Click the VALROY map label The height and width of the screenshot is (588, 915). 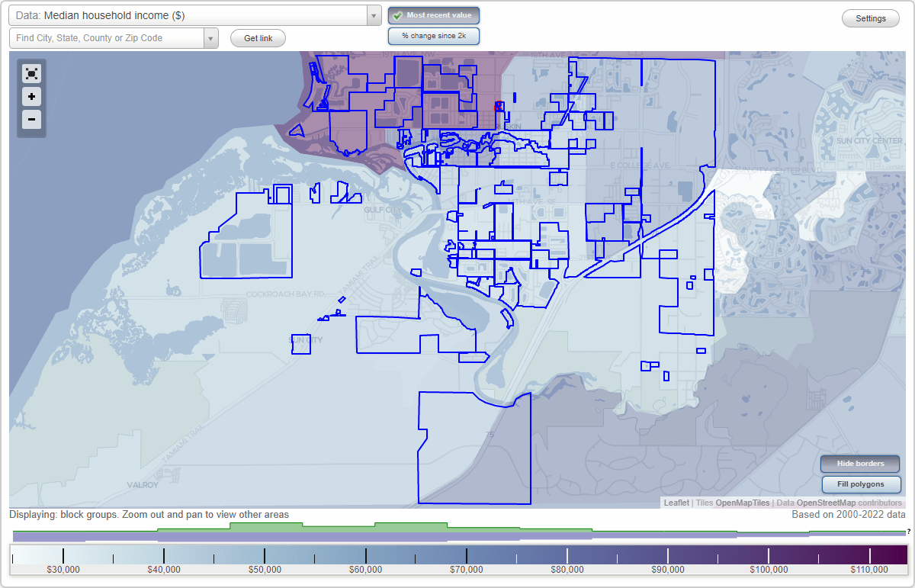coord(143,484)
